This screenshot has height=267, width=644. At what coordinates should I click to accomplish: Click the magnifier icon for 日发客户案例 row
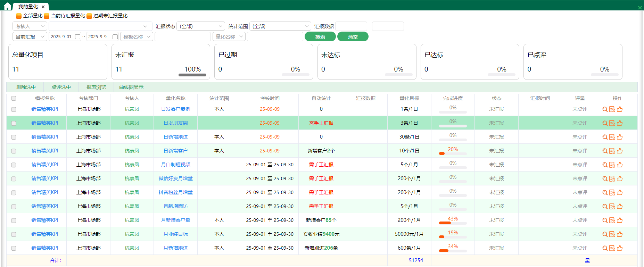click(605, 109)
